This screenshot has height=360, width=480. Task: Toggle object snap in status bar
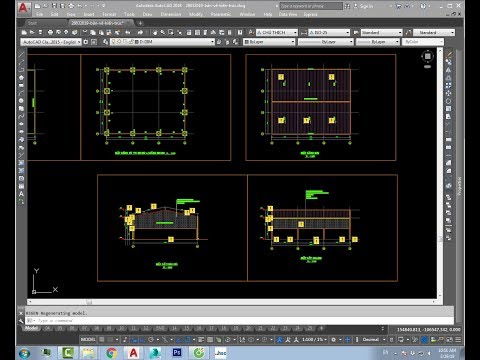[x=187, y=339]
